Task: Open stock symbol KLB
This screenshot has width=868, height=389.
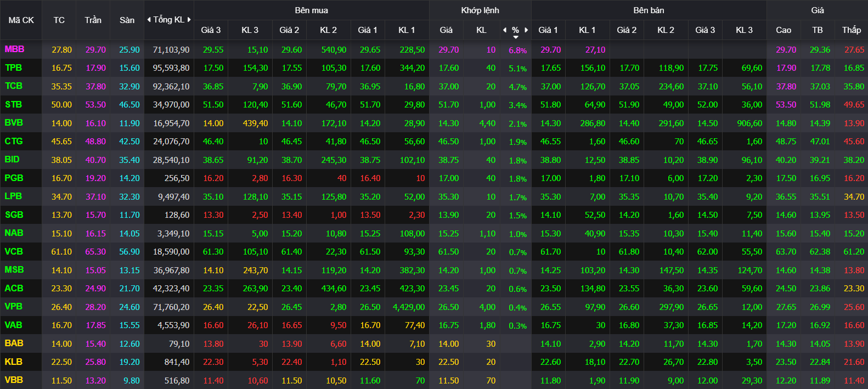Action: click(13, 362)
